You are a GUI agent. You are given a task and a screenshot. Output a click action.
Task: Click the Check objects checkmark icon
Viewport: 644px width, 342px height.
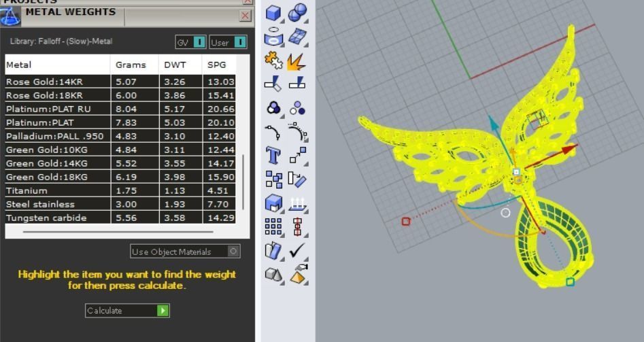point(297,250)
